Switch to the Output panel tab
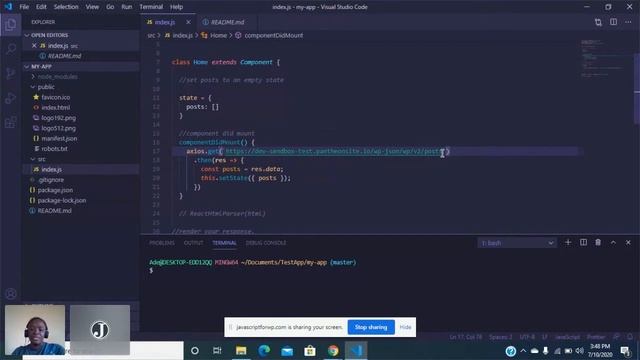 tap(193, 243)
